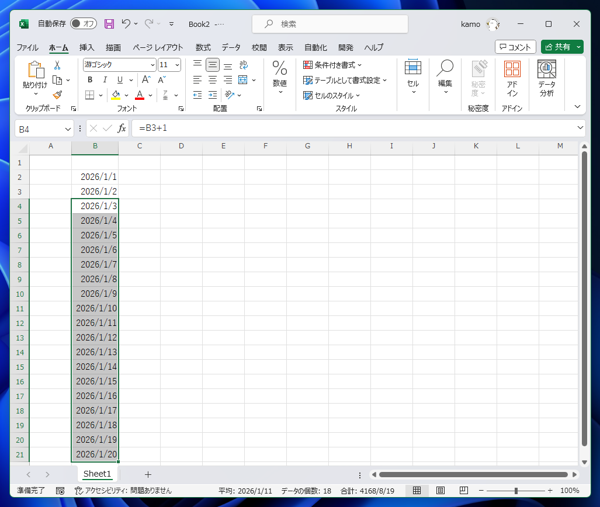Toggle Italic formatting

105,80
